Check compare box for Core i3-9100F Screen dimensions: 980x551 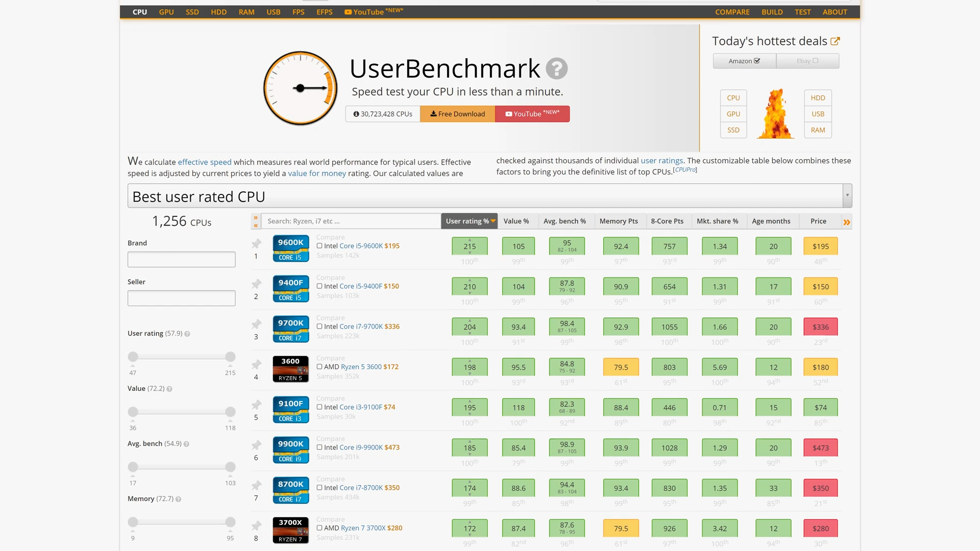pyautogui.click(x=320, y=407)
